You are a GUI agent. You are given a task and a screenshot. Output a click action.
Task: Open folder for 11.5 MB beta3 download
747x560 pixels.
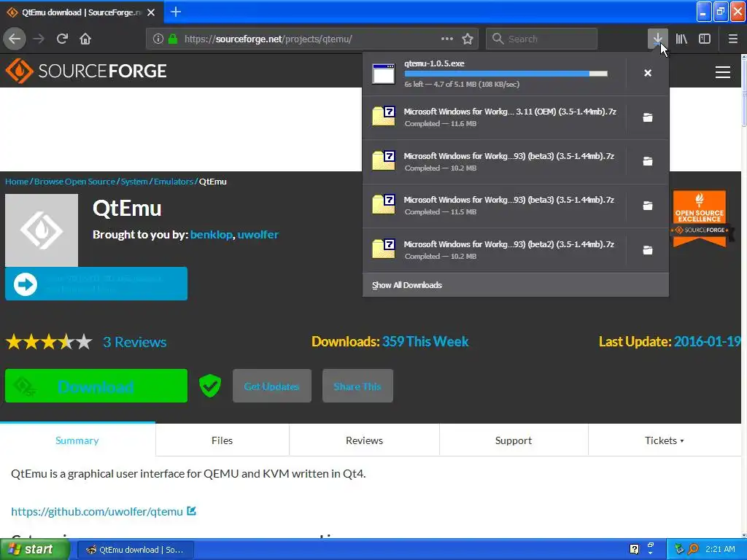tap(648, 205)
